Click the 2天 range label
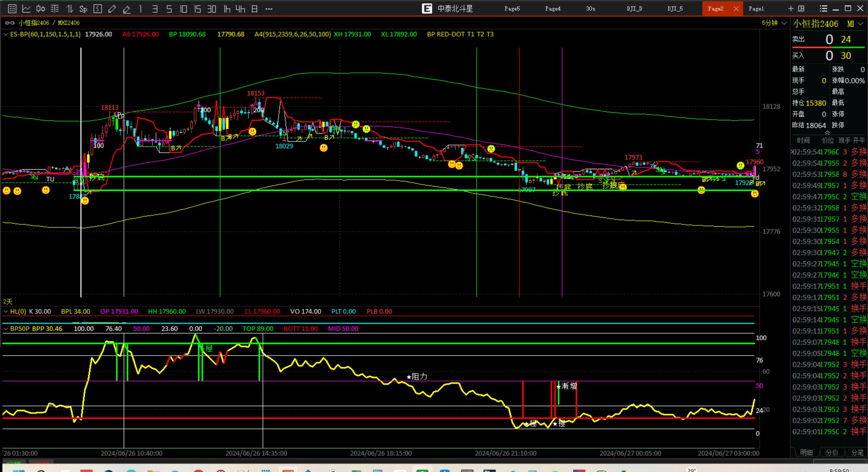The image size is (868, 472). [7, 301]
